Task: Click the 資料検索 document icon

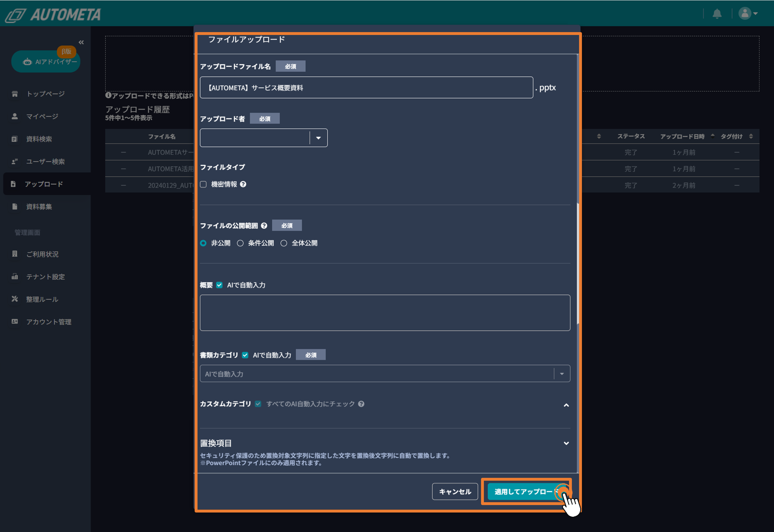Action: 15,139
